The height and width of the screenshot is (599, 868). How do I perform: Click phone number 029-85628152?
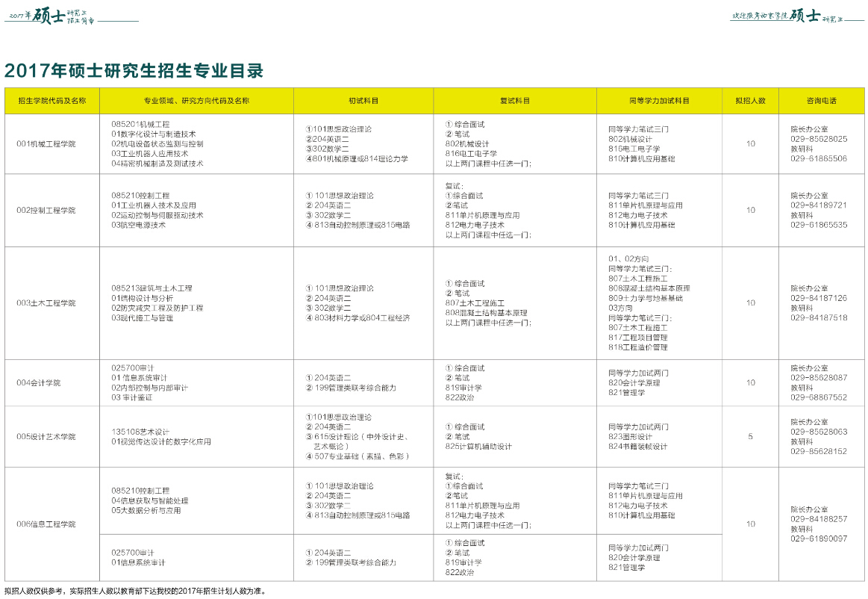click(x=819, y=451)
